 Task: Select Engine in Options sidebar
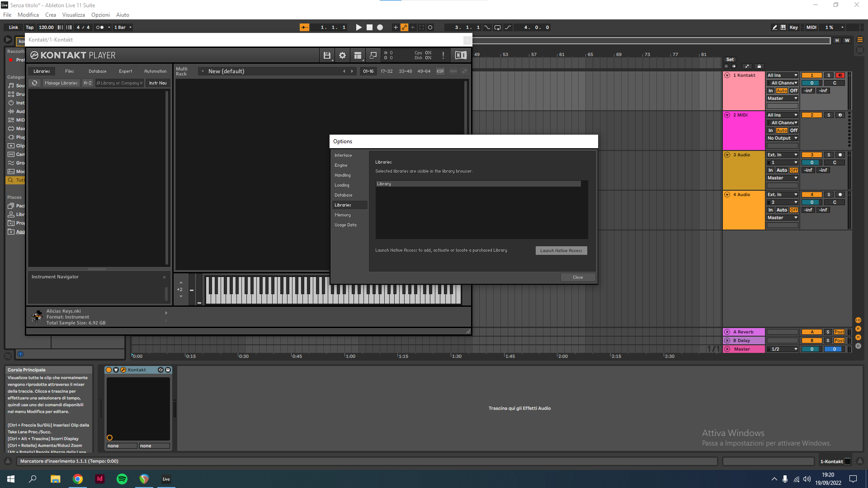point(341,165)
